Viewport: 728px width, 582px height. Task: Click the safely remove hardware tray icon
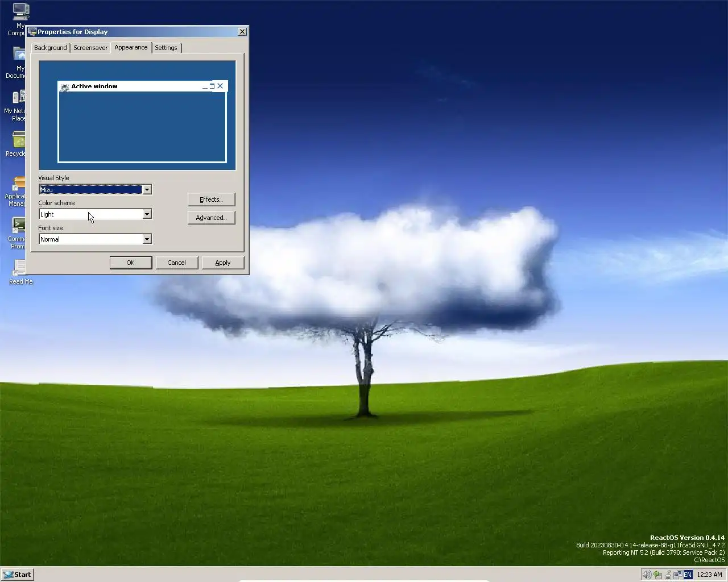coord(657,575)
